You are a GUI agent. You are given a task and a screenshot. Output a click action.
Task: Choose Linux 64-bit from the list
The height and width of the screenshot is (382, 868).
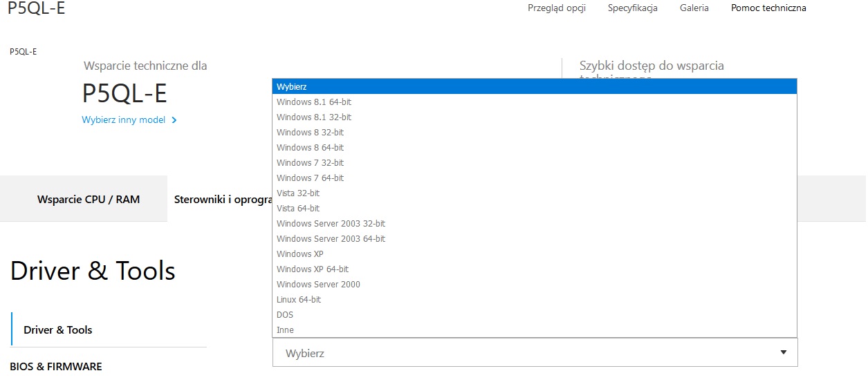click(535, 299)
